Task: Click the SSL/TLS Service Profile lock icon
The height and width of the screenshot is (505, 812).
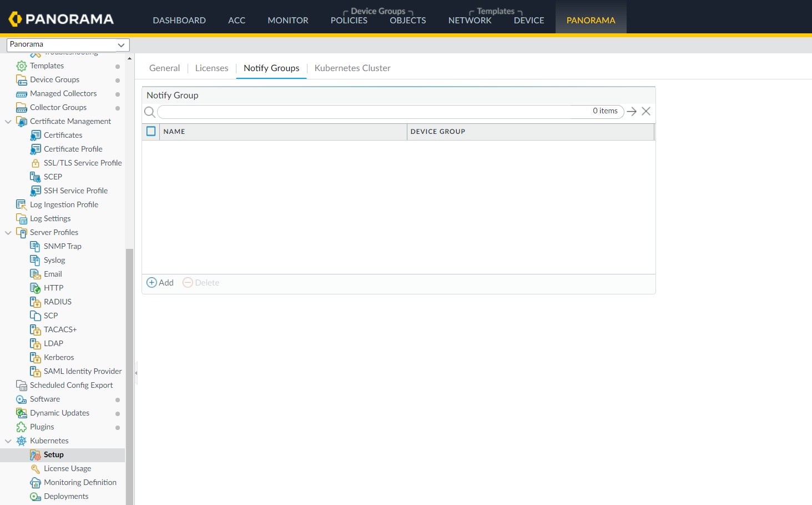Action: coord(35,163)
